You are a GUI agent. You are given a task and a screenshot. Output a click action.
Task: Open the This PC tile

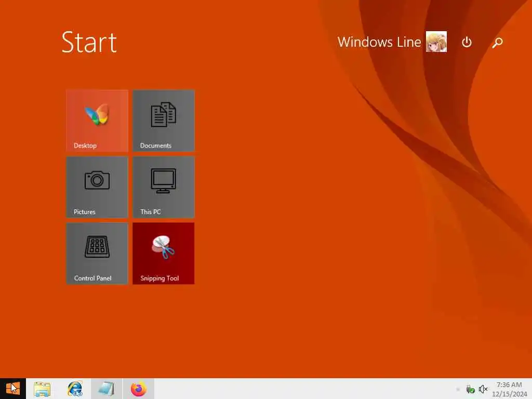point(164,187)
